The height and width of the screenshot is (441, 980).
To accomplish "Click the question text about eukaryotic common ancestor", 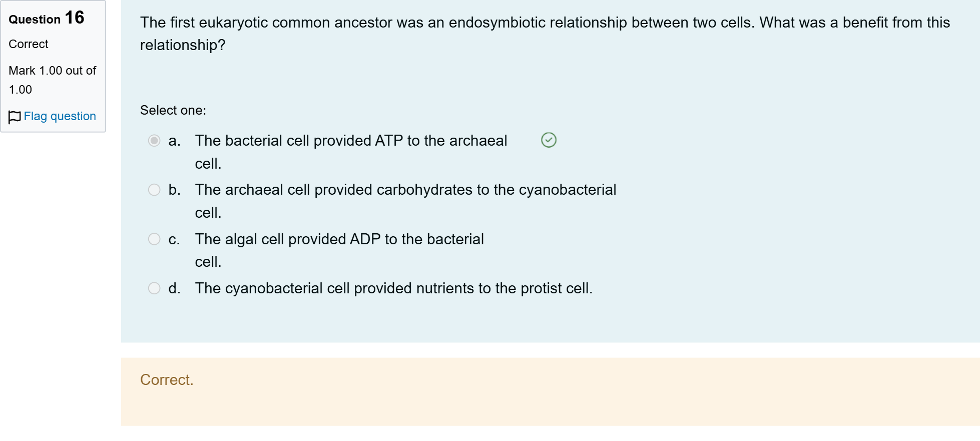I will click(545, 34).
